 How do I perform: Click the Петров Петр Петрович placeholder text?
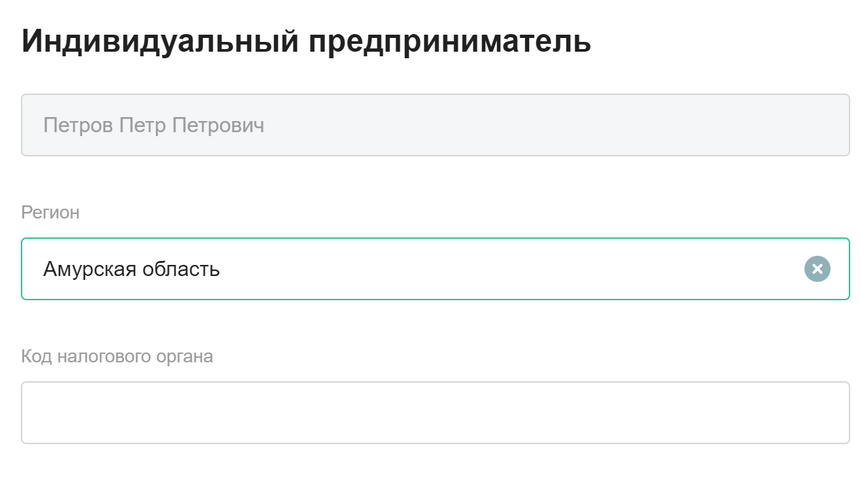tap(154, 126)
